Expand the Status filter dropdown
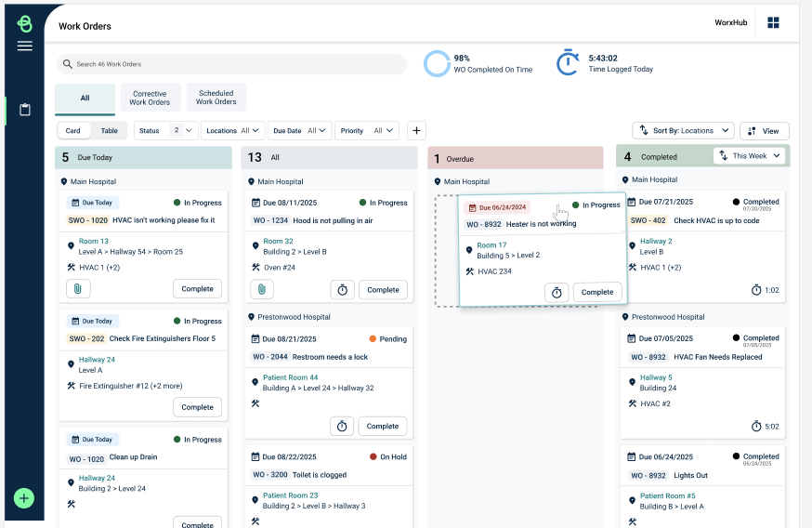The width and height of the screenshot is (812, 528). (165, 130)
